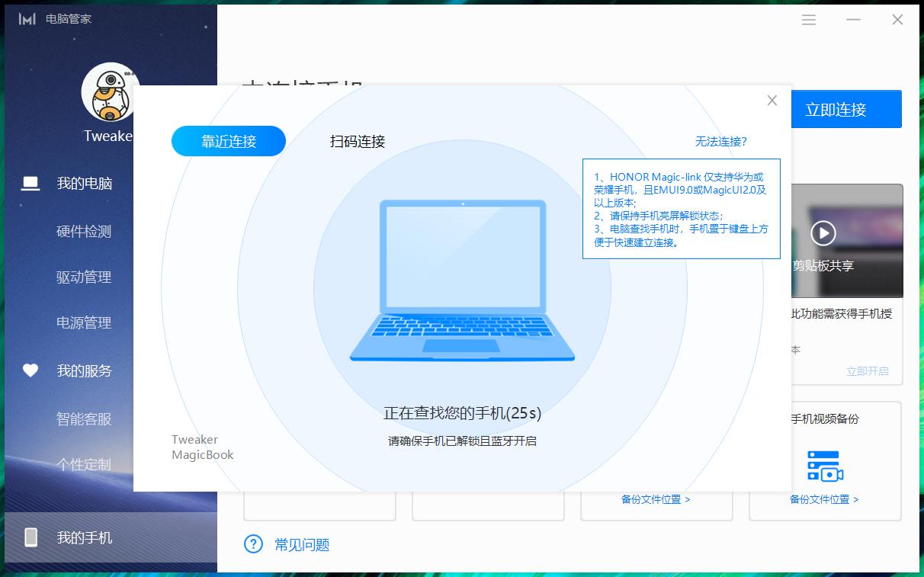Play the 剪贴板共享 demo video
Viewport: 924px width, 577px height.
point(823,234)
